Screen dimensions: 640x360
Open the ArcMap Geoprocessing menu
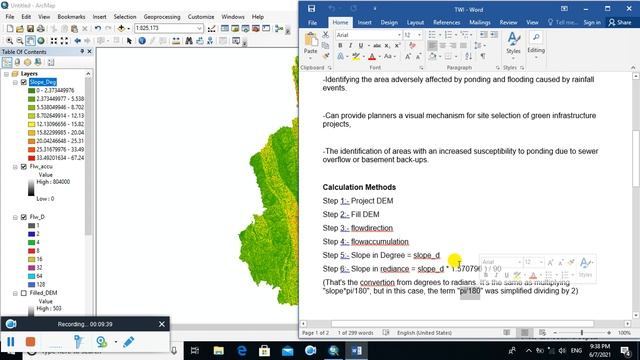pos(162,17)
